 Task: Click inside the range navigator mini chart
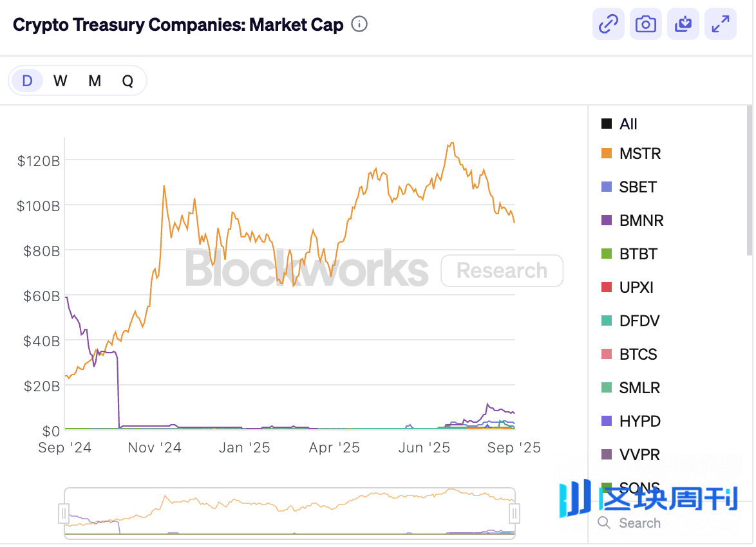pyautogui.click(x=289, y=513)
